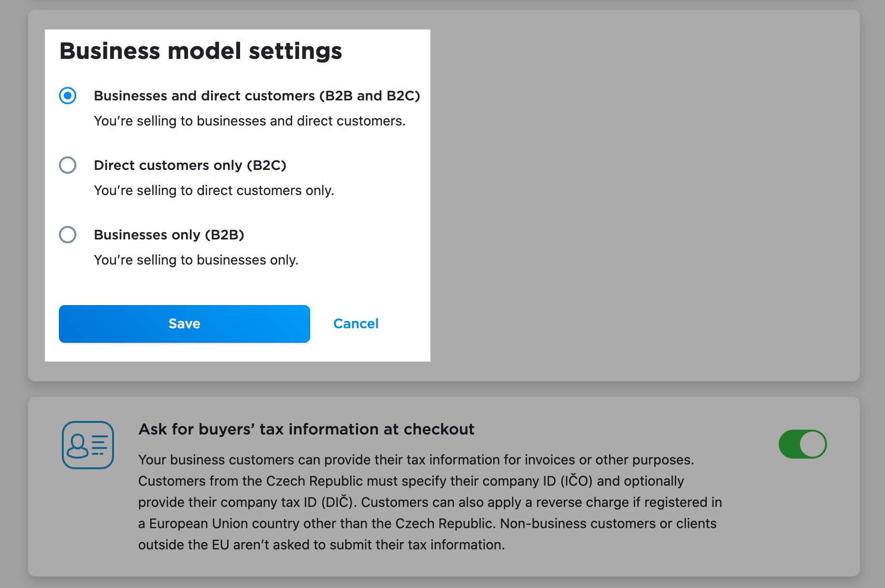Select Businesses and direct customers (B2B and B2C)
The image size is (885, 588).
(68, 96)
